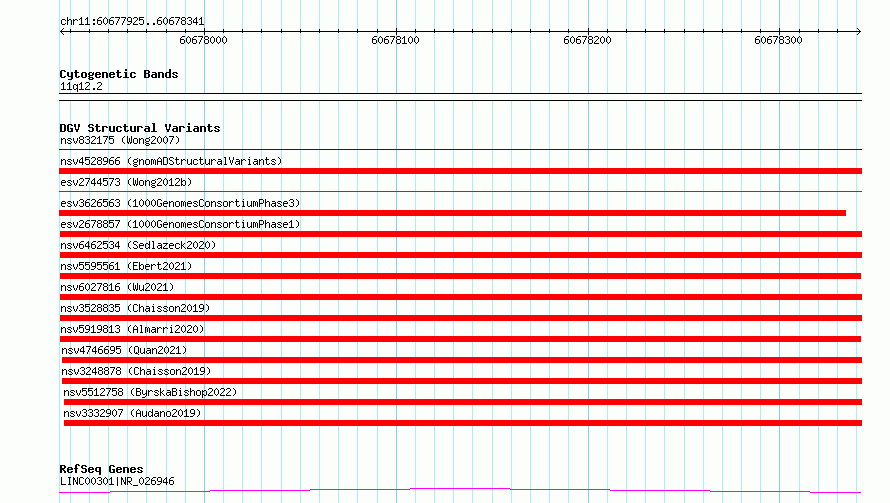Open variant nsv5919813 (Almarri2020) label

click(x=132, y=329)
